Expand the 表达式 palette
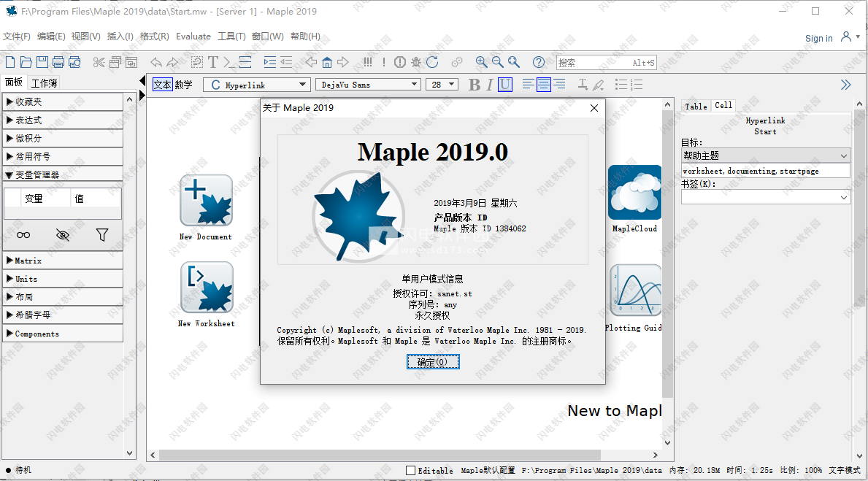Screen dimensions: 868x481 pos(63,120)
